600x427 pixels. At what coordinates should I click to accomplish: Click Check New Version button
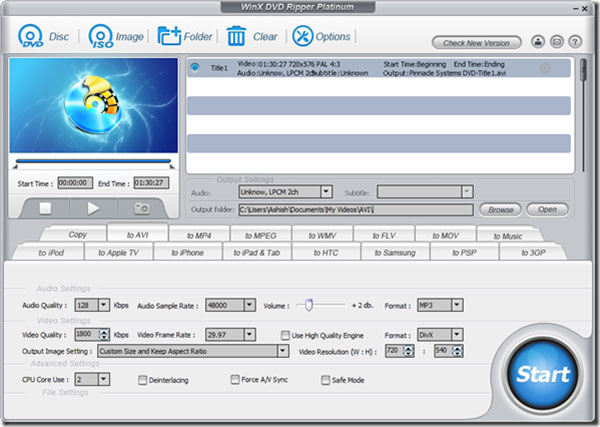[x=476, y=42]
